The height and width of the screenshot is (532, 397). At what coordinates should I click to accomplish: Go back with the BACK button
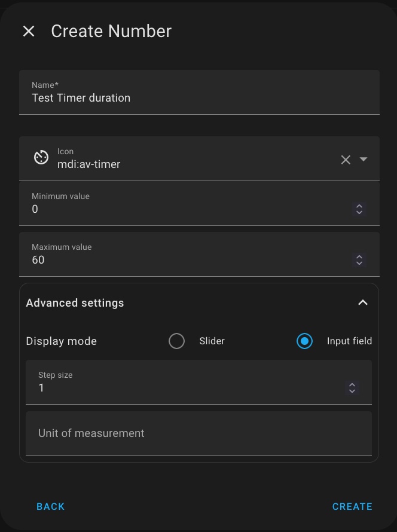51,506
